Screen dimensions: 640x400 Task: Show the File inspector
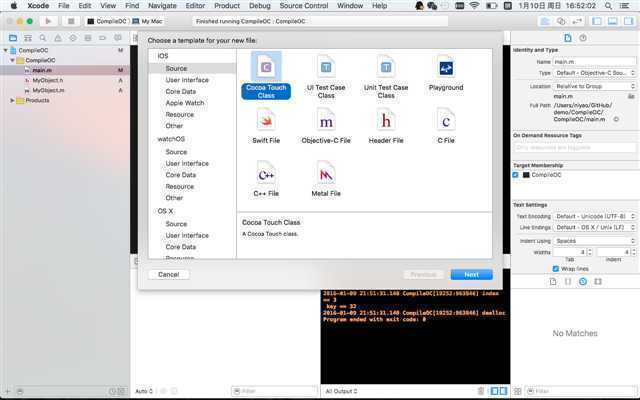pyautogui.click(x=568, y=38)
